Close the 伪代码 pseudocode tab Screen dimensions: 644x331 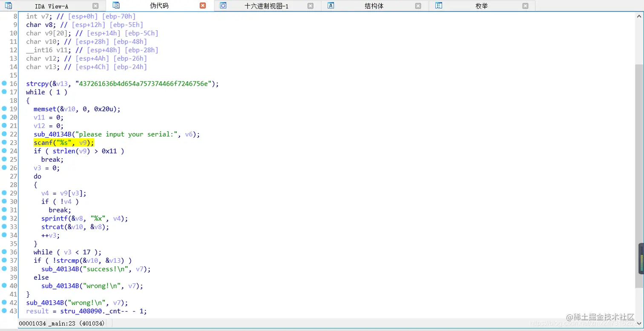203,6
